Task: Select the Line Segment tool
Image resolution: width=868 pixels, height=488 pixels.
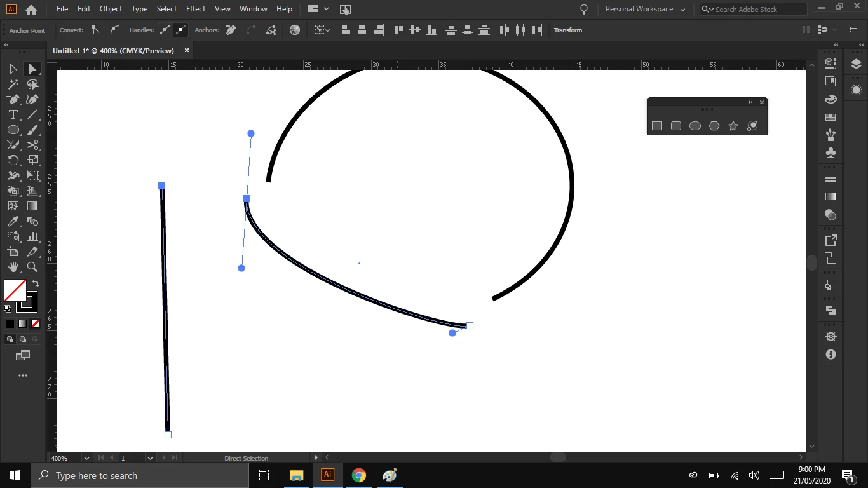Action: pyautogui.click(x=32, y=114)
